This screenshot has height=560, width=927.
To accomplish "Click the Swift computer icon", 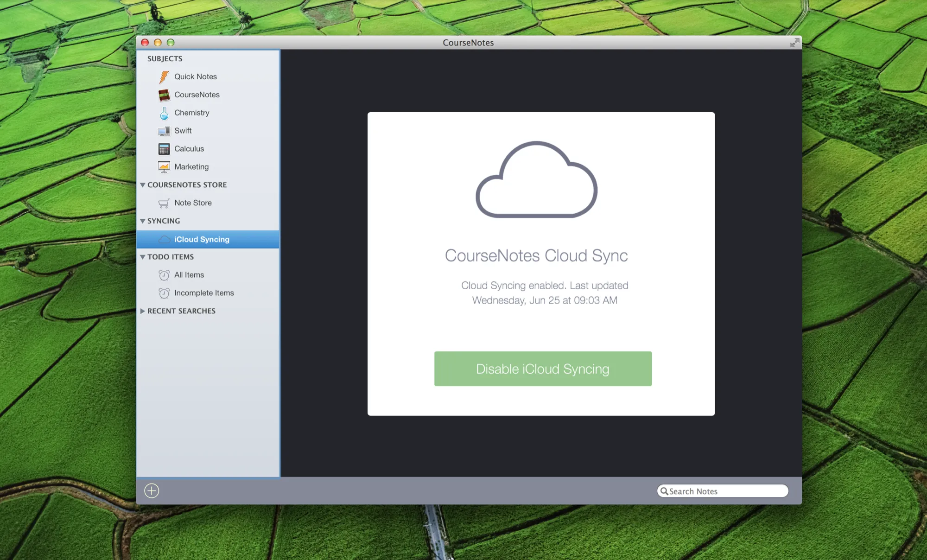I will 164,131.
